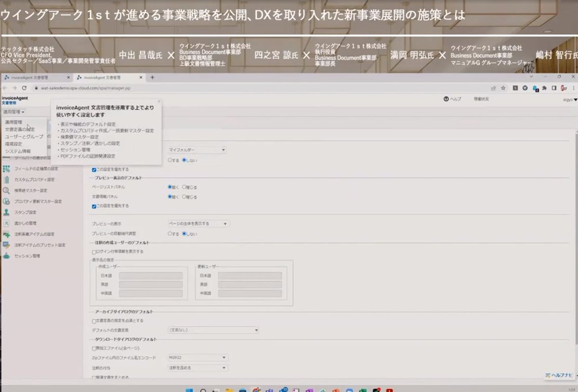
Task: Switch to the first invoiceAgent 文書管理 tab
Action: [37, 77]
